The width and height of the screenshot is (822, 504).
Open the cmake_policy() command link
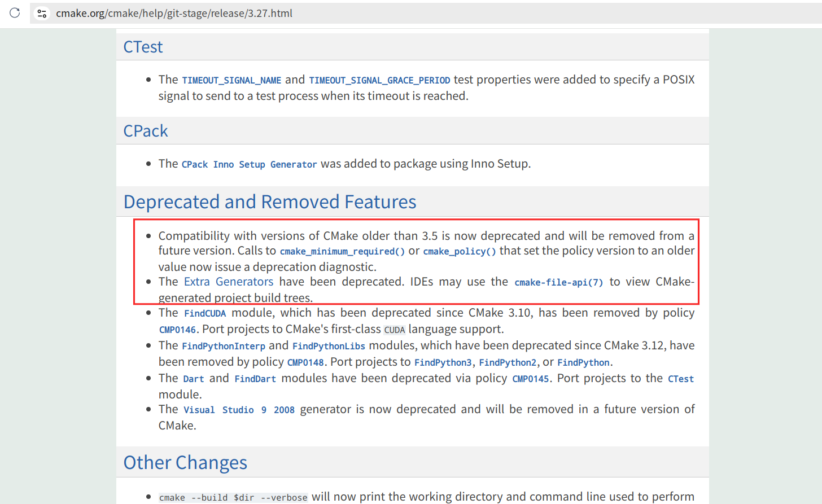coord(460,251)
